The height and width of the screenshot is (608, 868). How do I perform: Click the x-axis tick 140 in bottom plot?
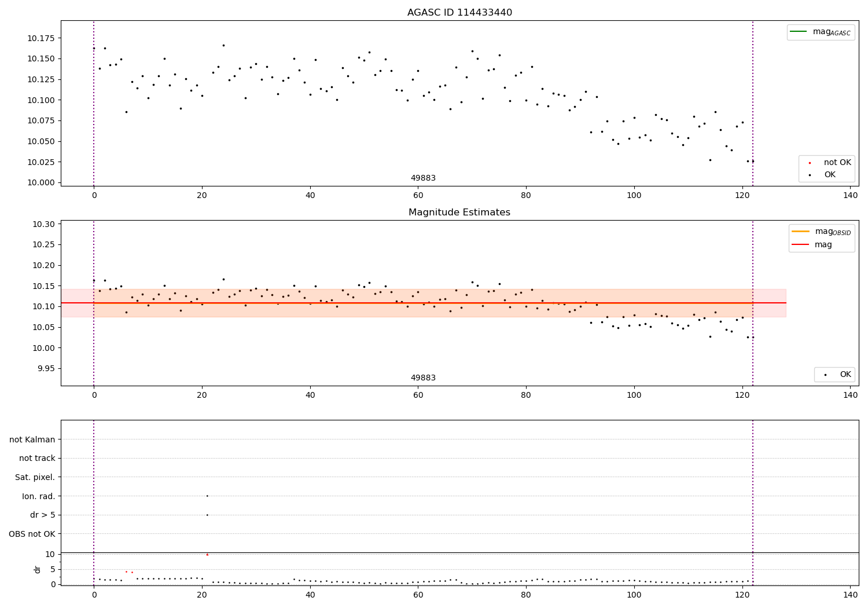[851, 595]
